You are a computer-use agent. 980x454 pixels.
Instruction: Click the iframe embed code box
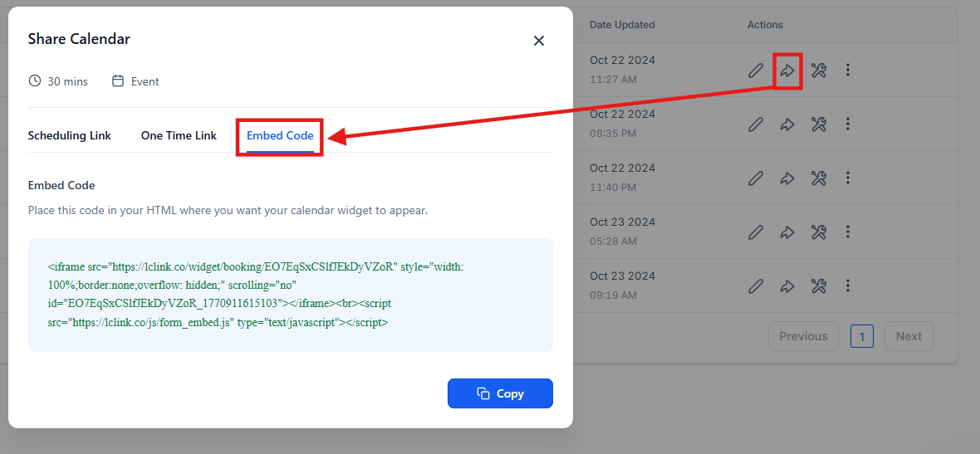click(x=290, y=295)
